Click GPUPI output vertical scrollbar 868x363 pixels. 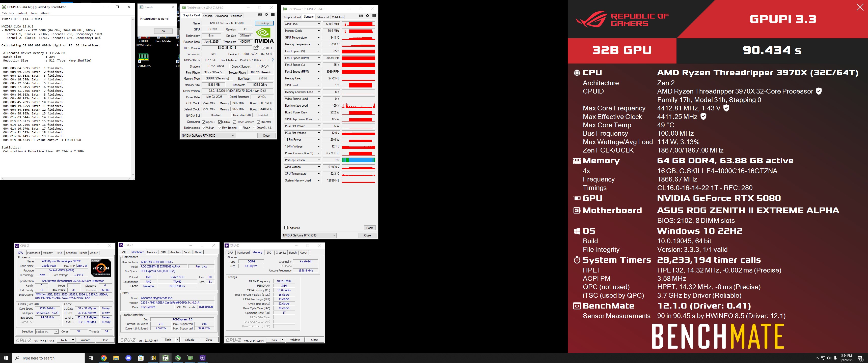(133, 96)
